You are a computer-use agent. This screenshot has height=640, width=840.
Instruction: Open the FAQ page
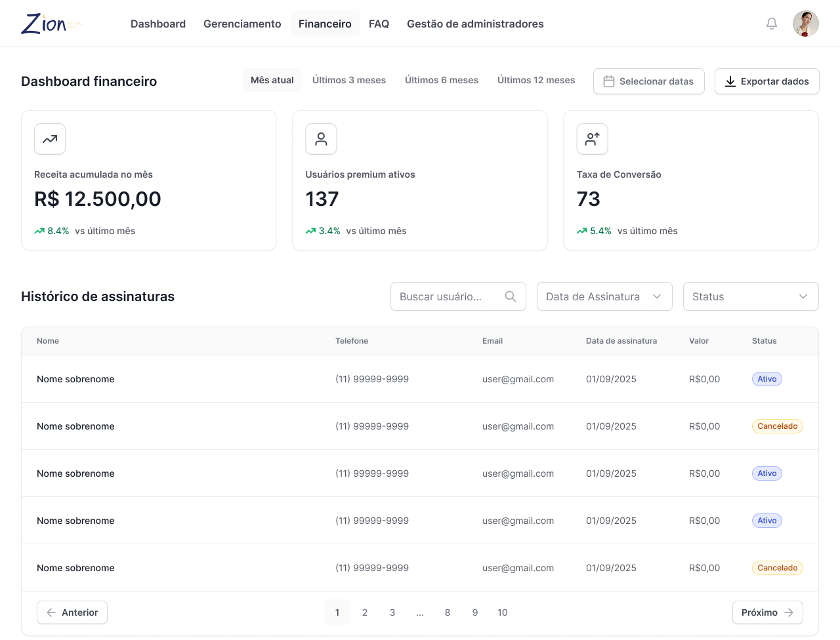379,24
